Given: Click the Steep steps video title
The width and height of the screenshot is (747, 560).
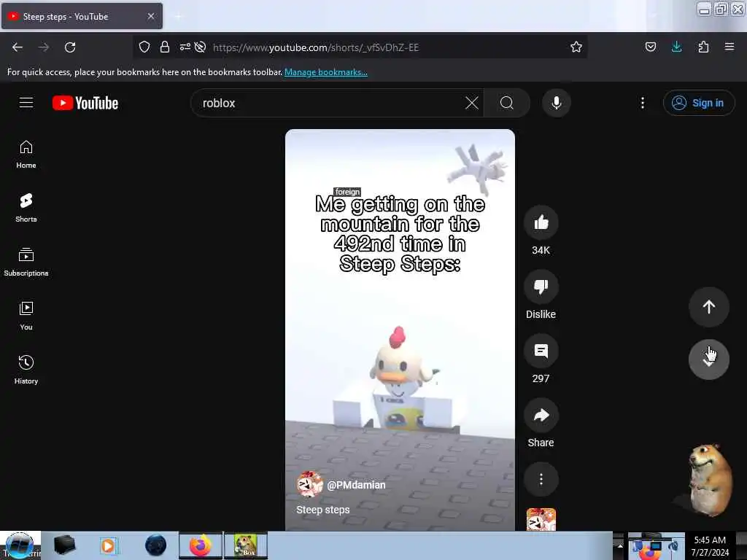Looking at the screenshot, I should coord(323,510).
